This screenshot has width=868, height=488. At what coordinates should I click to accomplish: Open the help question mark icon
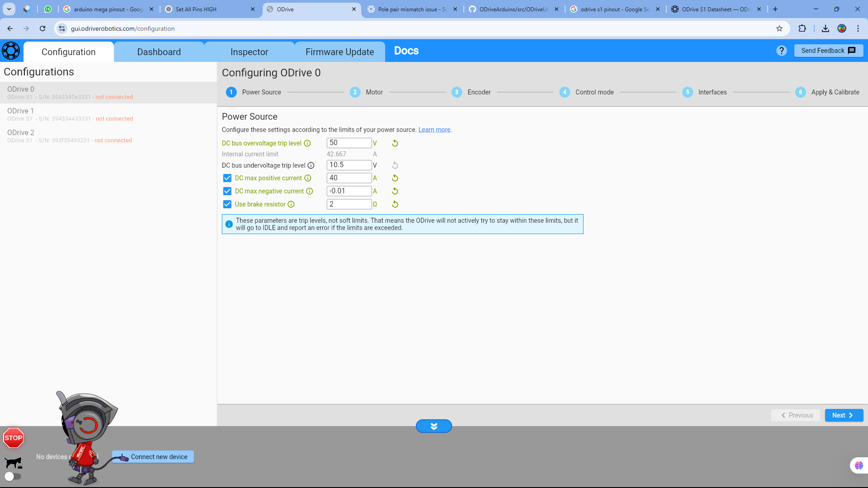[x=781, y=51]
